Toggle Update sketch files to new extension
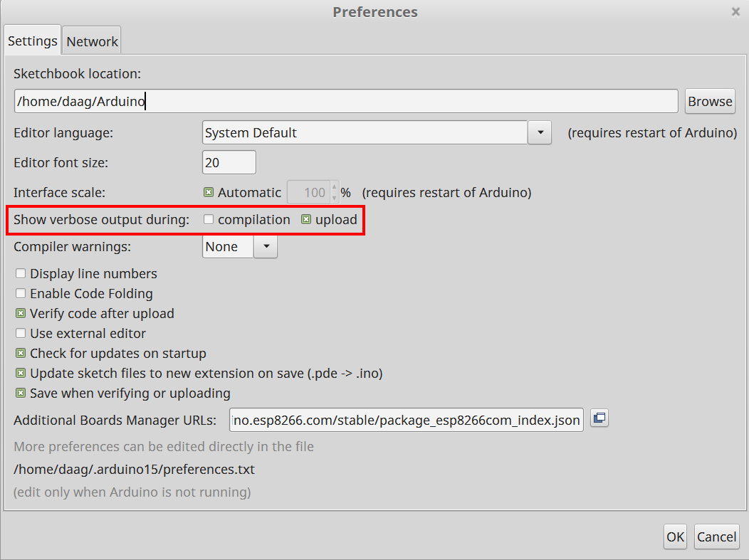The height and width of the screenshot is (560, 749). click(21, 374)
